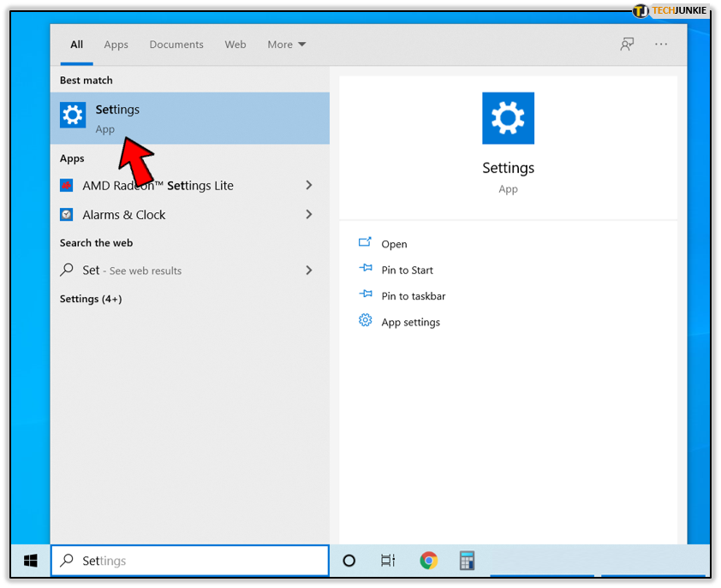Viewport: 721px width, 588px height.
Task: Open App settings link
Action: pos(411,323)
